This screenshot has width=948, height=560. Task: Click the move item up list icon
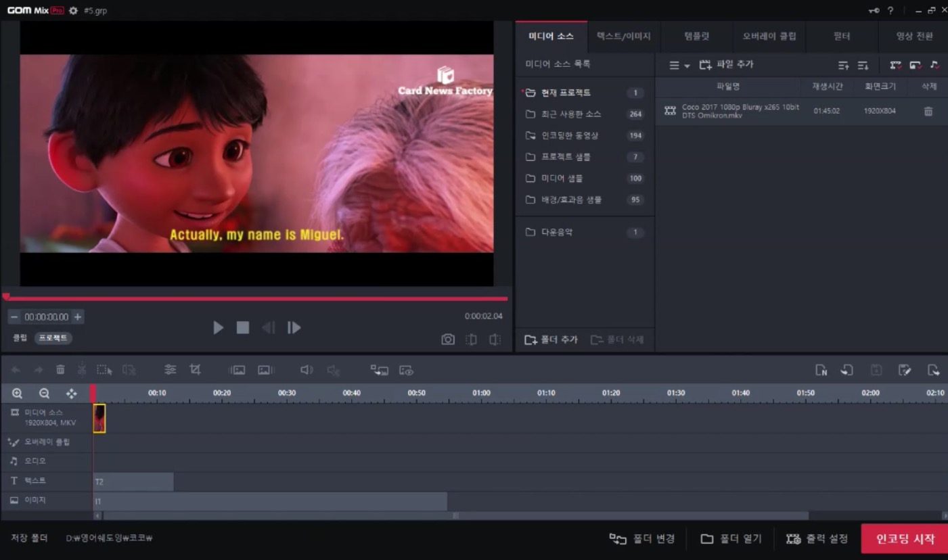pyautogui.click(x=843, y=65)
